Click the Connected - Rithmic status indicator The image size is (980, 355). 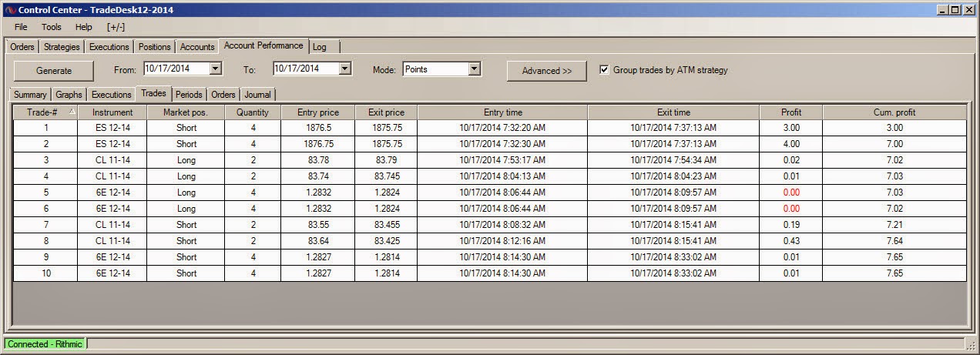pos(45,344)
